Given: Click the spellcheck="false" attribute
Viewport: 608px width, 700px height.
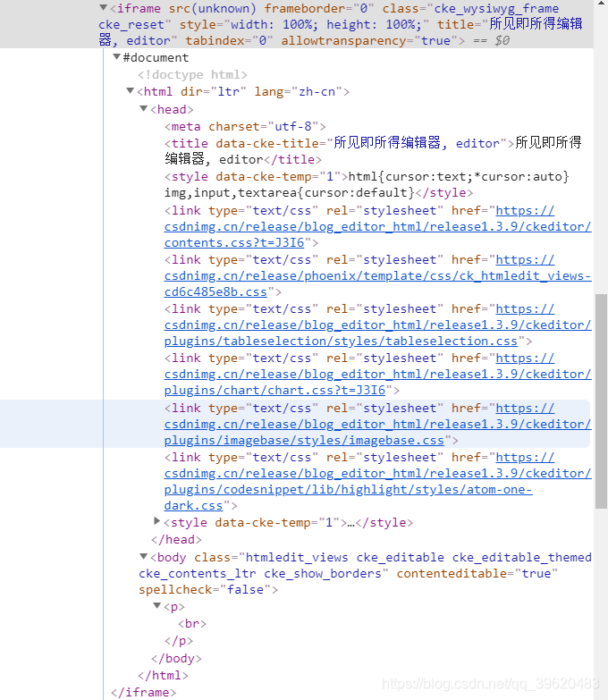Looking at the screenshot, I should [205, 589].
